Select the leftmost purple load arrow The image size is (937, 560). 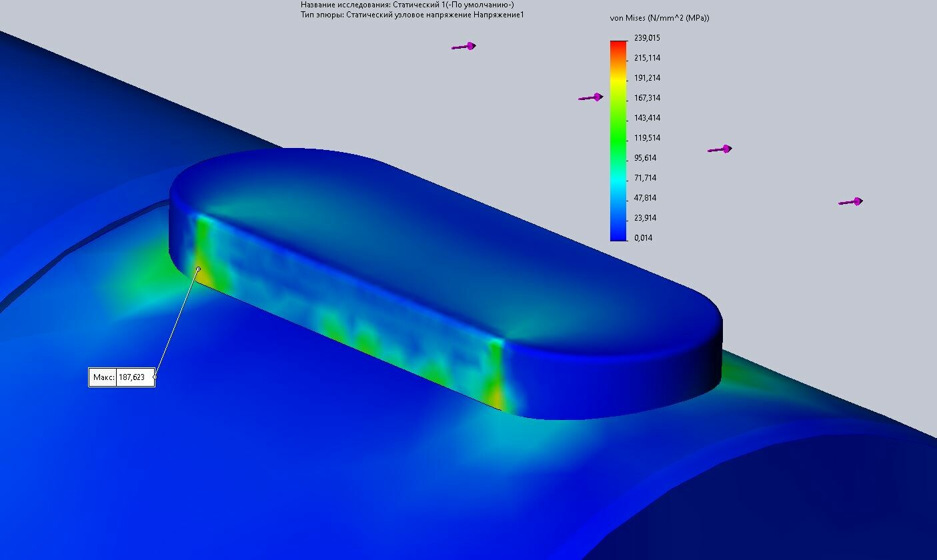tap(463, 47)
